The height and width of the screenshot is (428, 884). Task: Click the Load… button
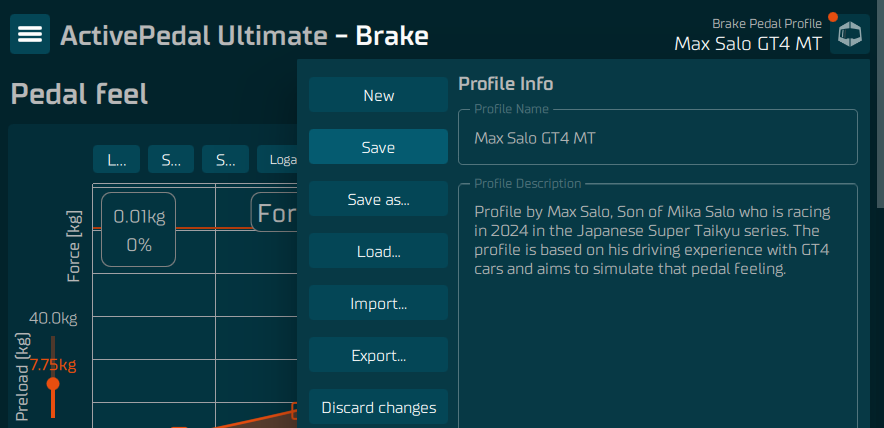[x=378, y=251]
